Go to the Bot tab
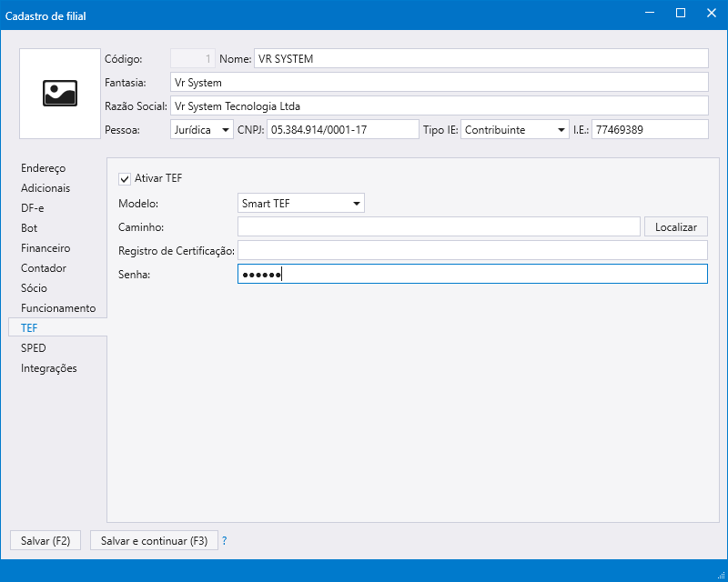The height and width of the screenshot is (582, 728). coord(29,228)
